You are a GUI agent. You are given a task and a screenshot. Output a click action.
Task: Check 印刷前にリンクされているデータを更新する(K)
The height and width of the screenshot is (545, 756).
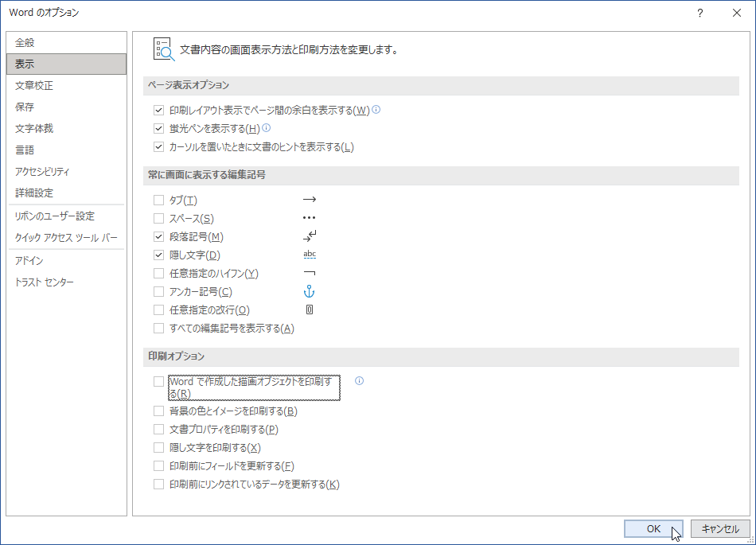tap(158, 485)
